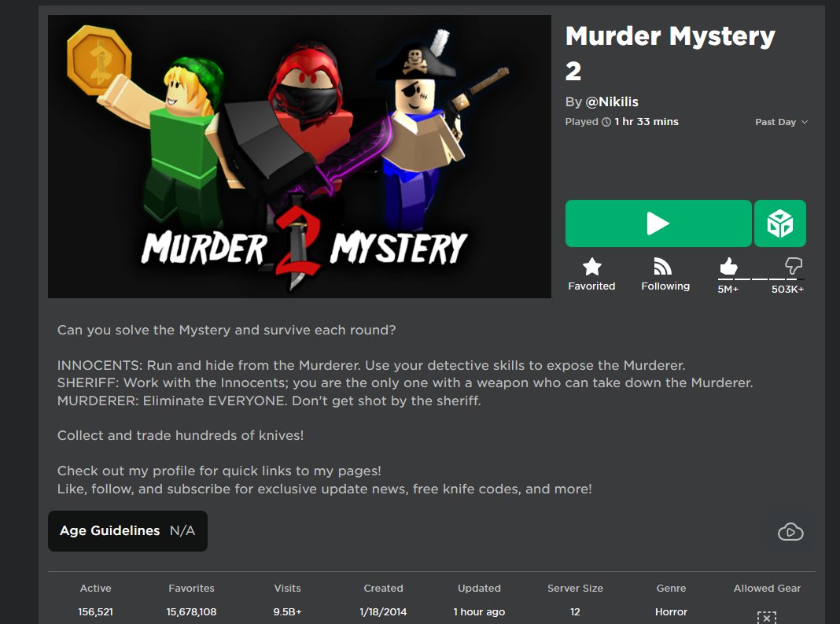
Task: Click the Allowed Gear column label
Action: pos(767,588)
